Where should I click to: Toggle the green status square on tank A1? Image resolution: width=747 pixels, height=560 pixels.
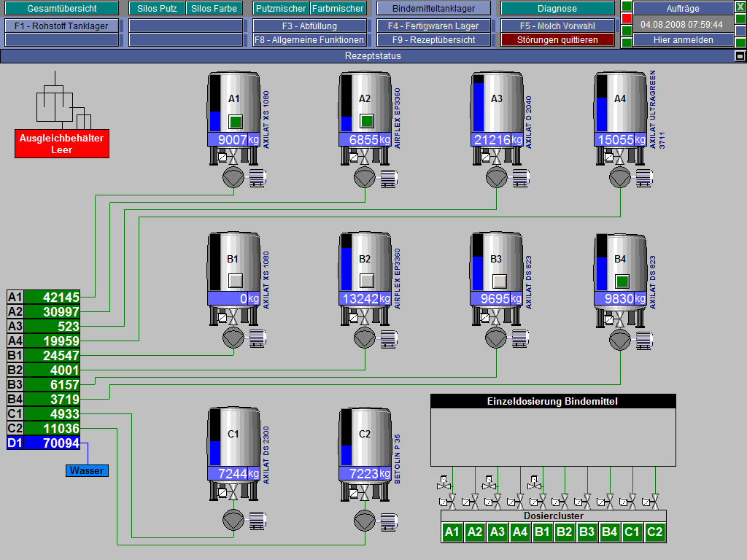[x=236, y=121]
